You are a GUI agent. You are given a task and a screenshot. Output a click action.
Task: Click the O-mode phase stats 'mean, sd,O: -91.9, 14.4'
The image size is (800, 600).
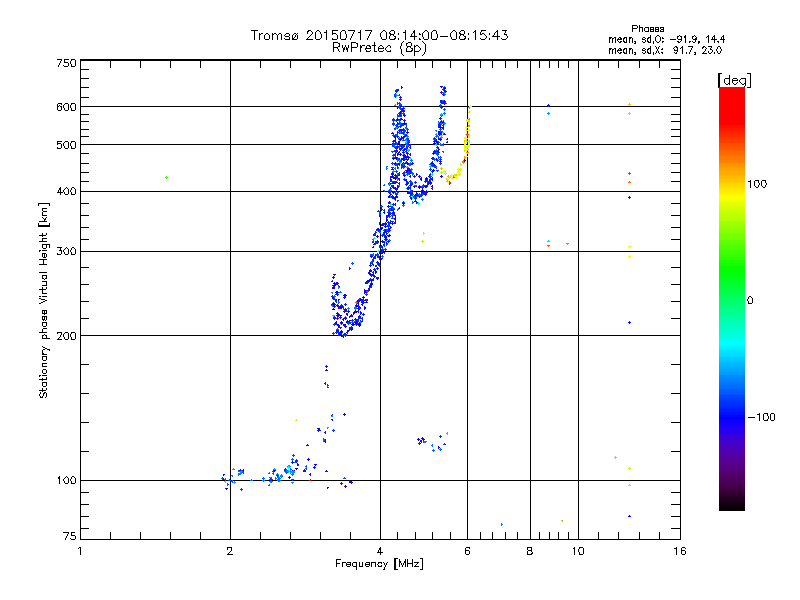tap(666, 39)
